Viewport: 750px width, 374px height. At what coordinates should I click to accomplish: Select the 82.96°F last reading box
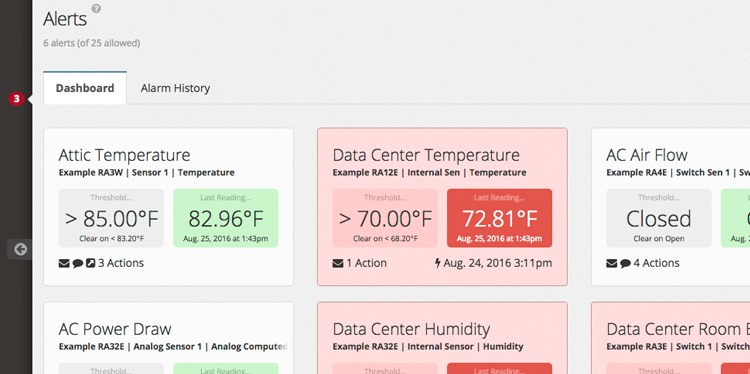tap(226, 218)
